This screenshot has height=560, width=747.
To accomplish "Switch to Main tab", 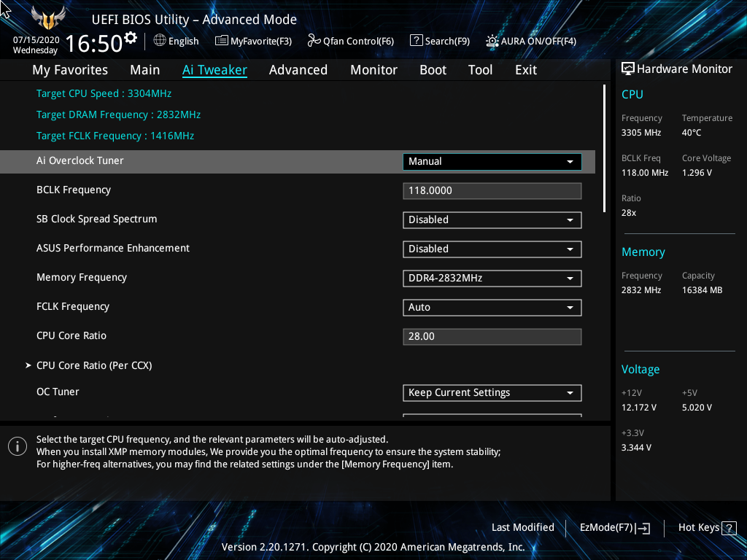I will (x=145, y=70).
